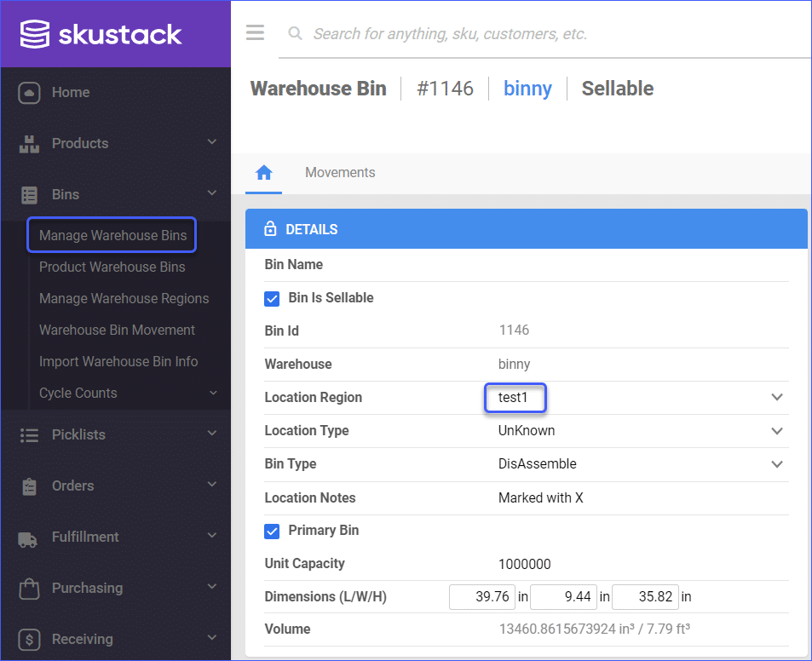Open Import Warehouse Bin Info
This screenshot has height=661, width=812.
pos(118,362)
